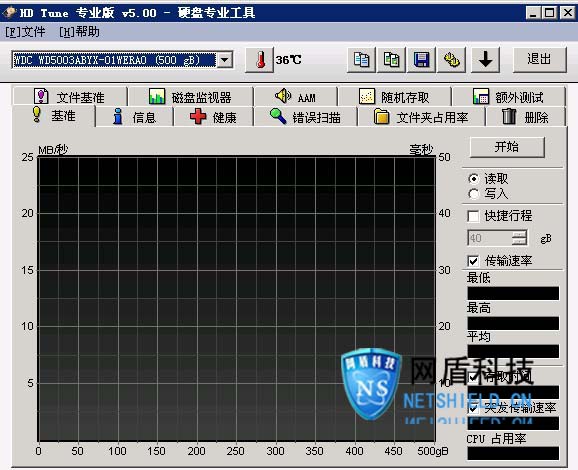Screen dimensions: 578x470
Task: Open the [F]文件 menu
Action: (x=25, y=32)
